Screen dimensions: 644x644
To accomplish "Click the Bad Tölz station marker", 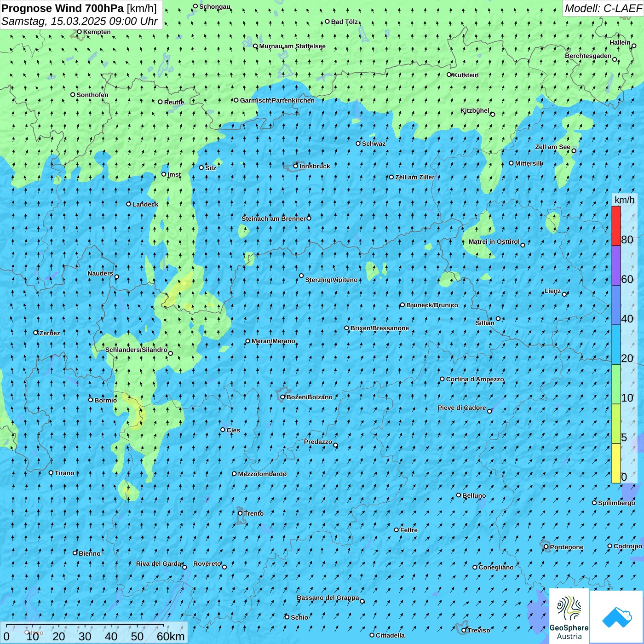I will tap(328, 22).
